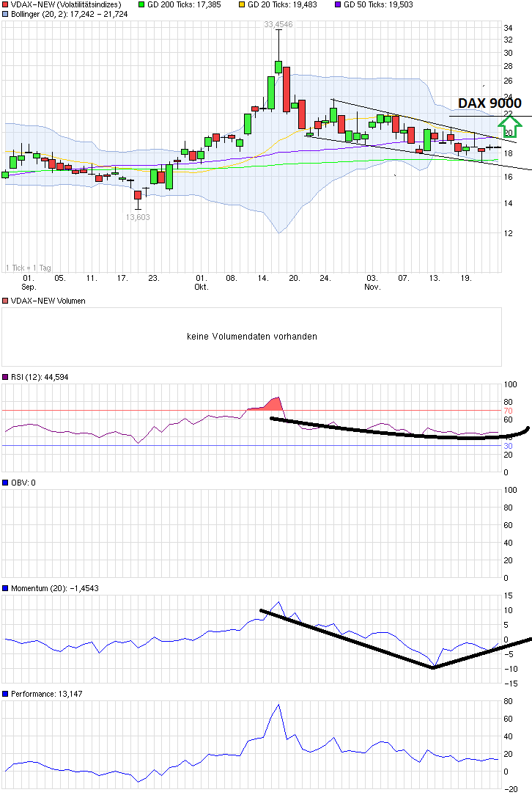Click the '01. Sep.' date axis label
This screenshot has height=795, width=532.
(29, 282)
